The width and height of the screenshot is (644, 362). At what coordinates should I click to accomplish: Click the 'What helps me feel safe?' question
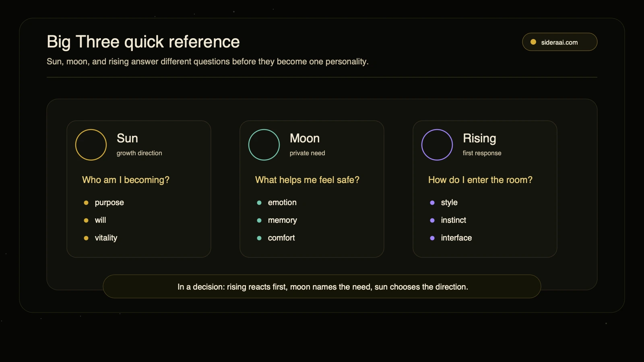pos(307,180)
